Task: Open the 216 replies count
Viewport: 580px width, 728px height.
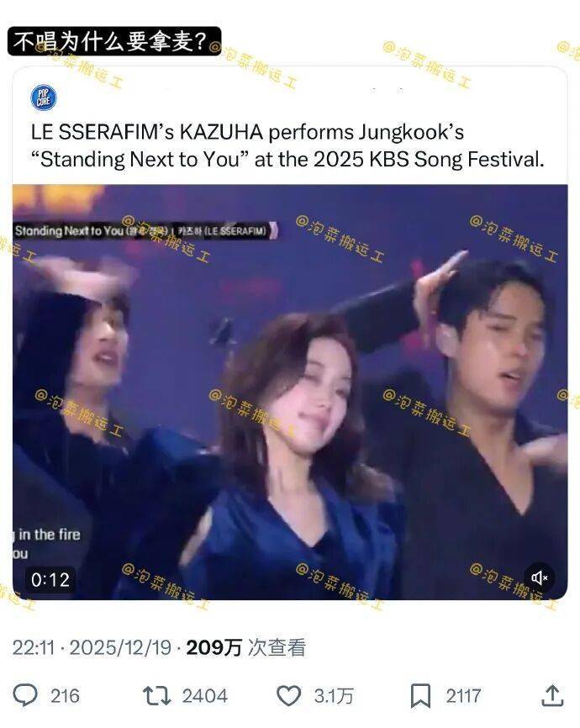Action: click(65, 696)
